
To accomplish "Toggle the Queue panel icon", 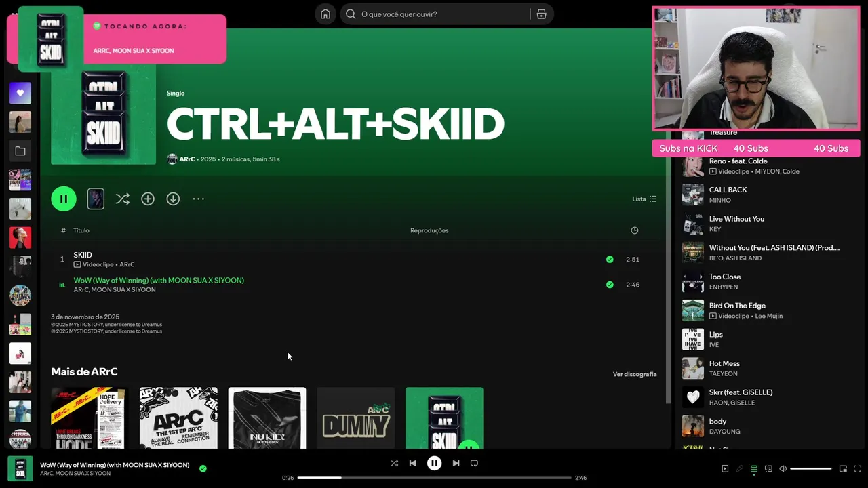I will [753, 469].
